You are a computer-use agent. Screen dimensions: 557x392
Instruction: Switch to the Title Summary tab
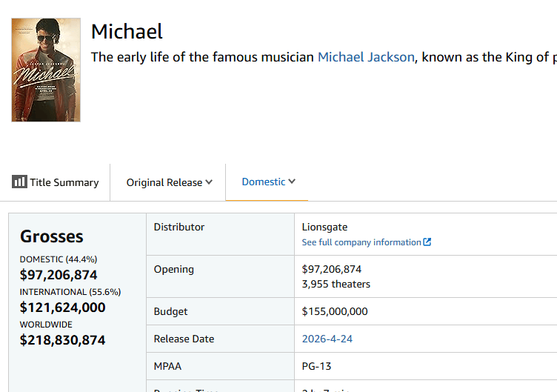(x=64, y=182)
